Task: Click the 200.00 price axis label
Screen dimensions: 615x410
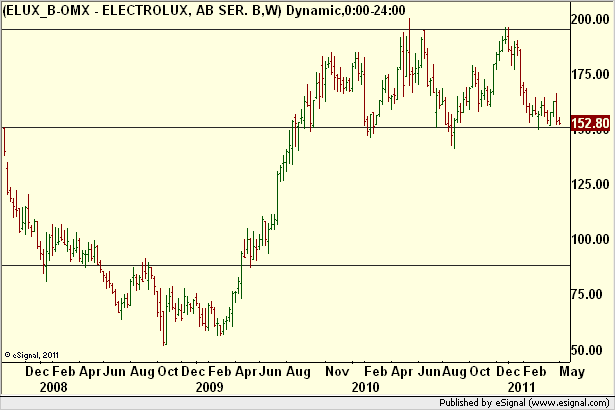Action: point(590,19)
